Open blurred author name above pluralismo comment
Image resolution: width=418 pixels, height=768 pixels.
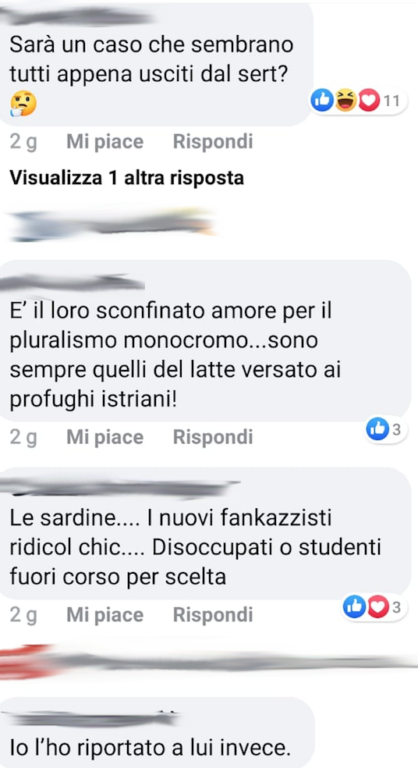coord(74,283)
